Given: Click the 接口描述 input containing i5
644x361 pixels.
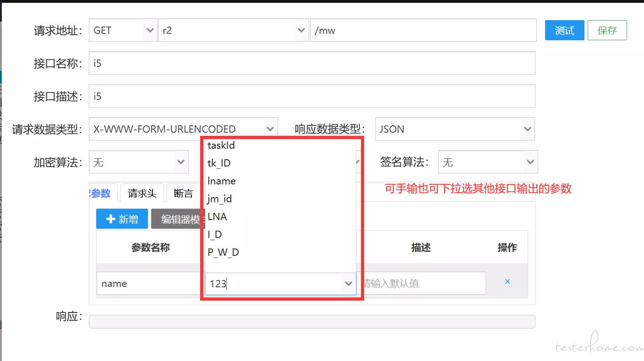Looking at the screenshot, I should (x=312, y=96).
